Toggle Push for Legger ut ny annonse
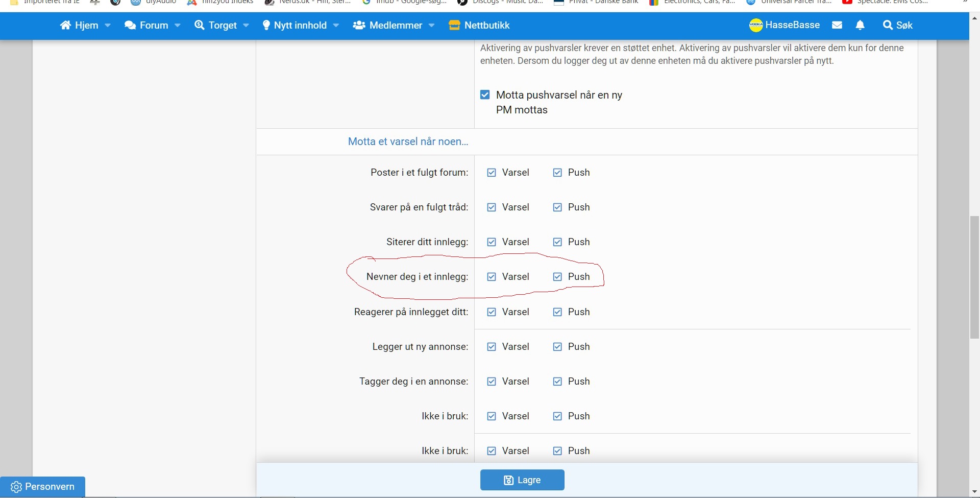This screenshot has height=498, width=980. [557, 347]
